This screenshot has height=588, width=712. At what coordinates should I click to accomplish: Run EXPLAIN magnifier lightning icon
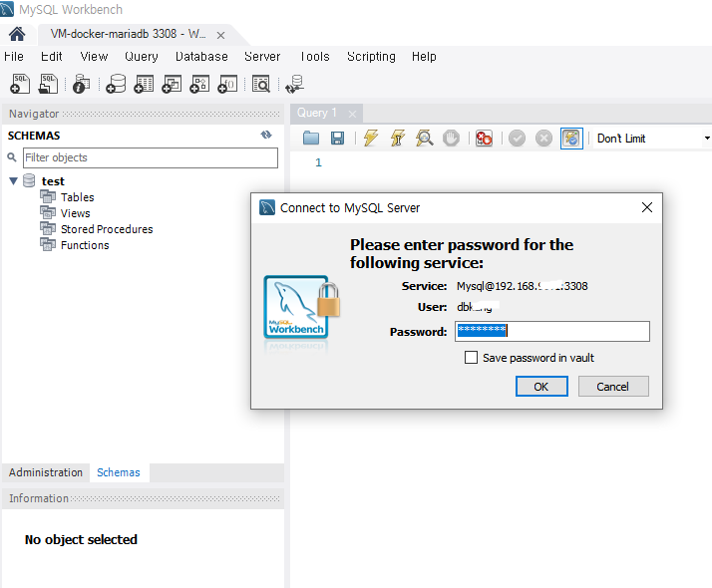[x=424, y=138]
